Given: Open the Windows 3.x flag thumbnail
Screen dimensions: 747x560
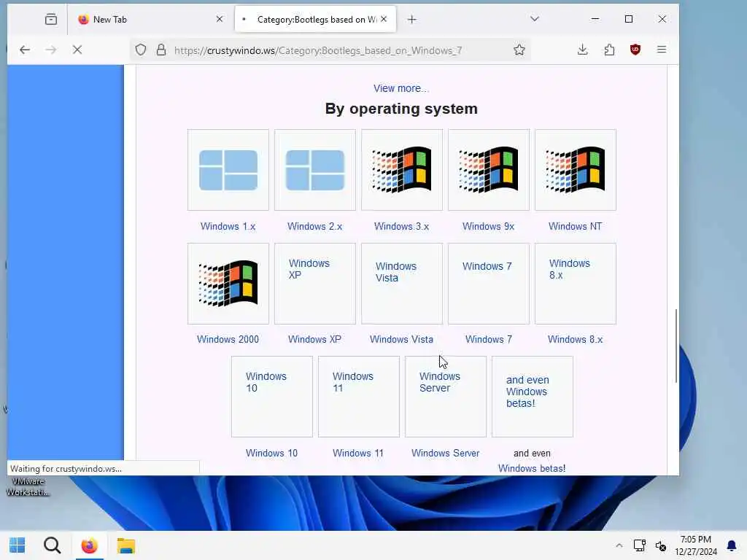Looking at the screenshot, I should click(402, 170).
